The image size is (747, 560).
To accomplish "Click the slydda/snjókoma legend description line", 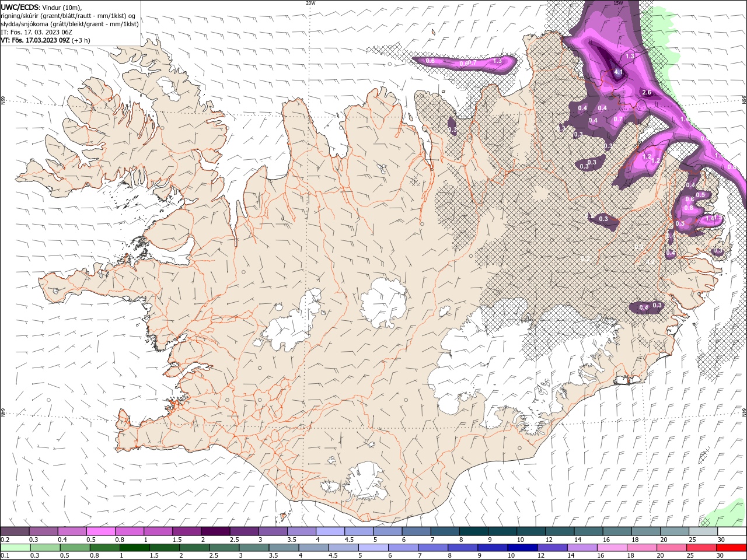I will (70, 24).
